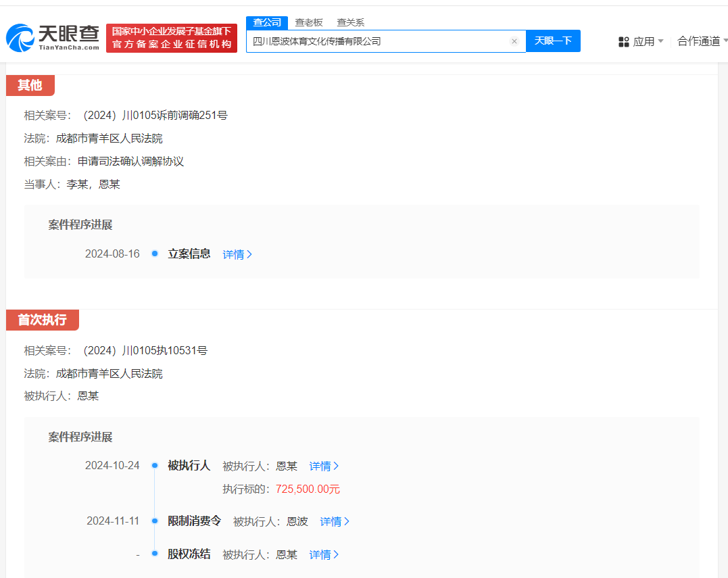Click the 其他 section tag

tap(30, 85)
